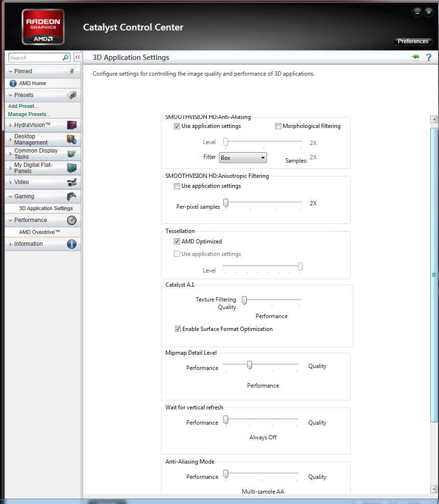Pin this page using the green pushpin in header
Image resolution: width=439 pixels, height=504 pixels.
click(416, 57)
